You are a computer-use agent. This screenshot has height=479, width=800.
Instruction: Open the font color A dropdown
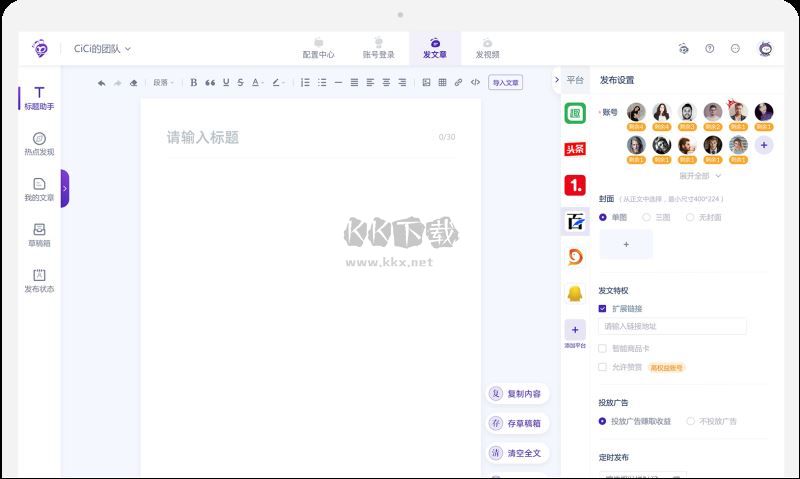pos(258,82)
